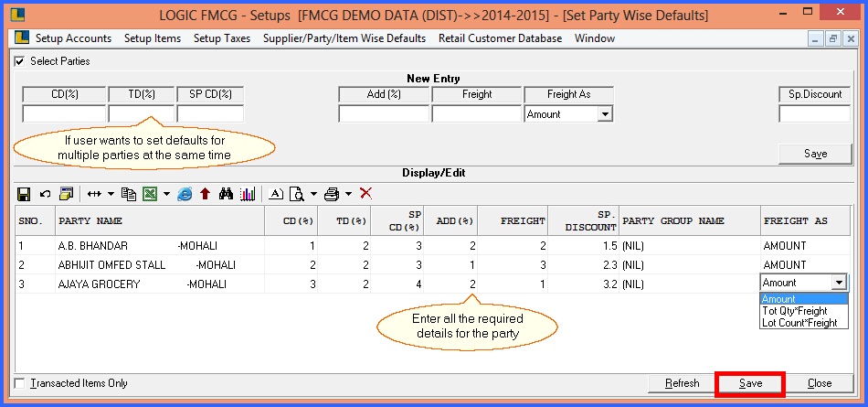Click the CD(%) column header in grid
The height and width of the screenshot is (407, 868).
(x=291, y=220)
